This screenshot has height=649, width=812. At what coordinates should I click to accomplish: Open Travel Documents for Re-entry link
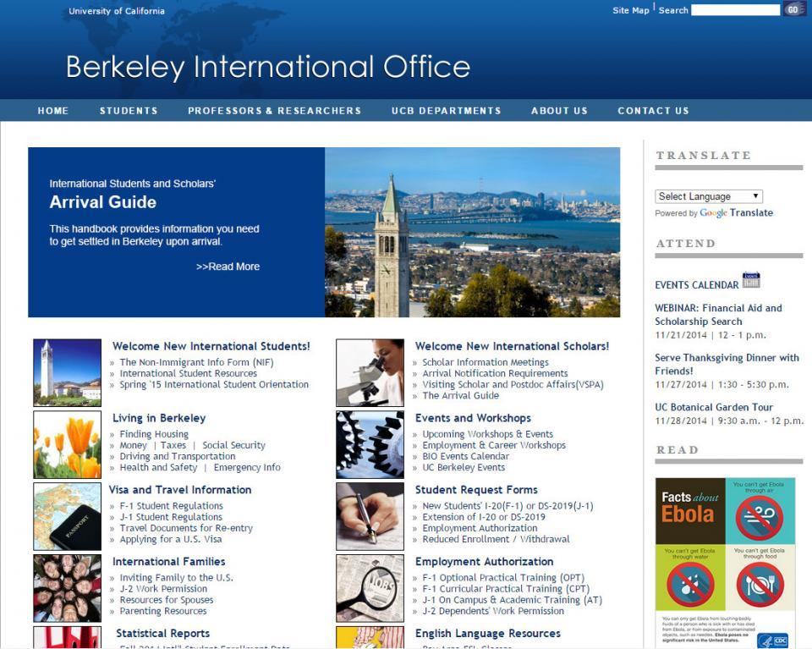(x=186, y=528)
